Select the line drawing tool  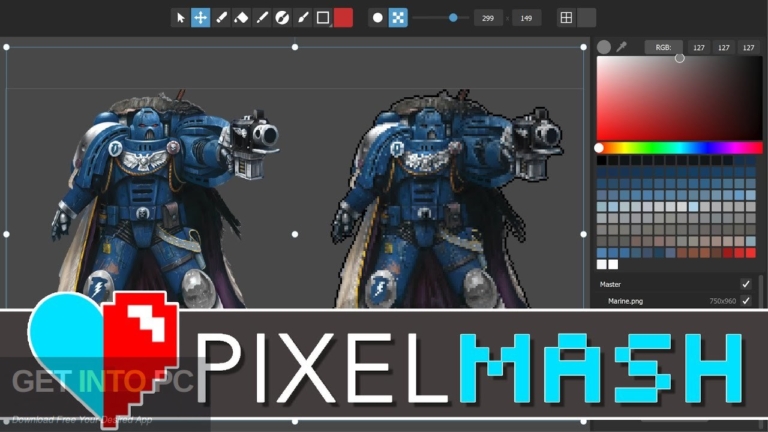[262, 18]
